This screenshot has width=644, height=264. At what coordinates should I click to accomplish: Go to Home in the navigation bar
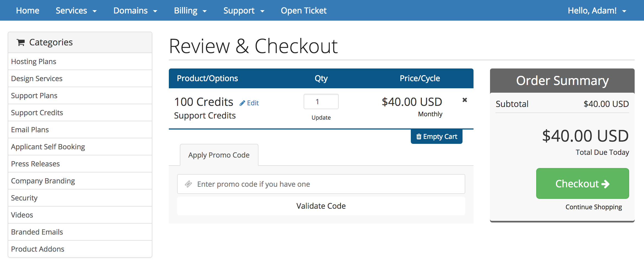pos(27,10)
